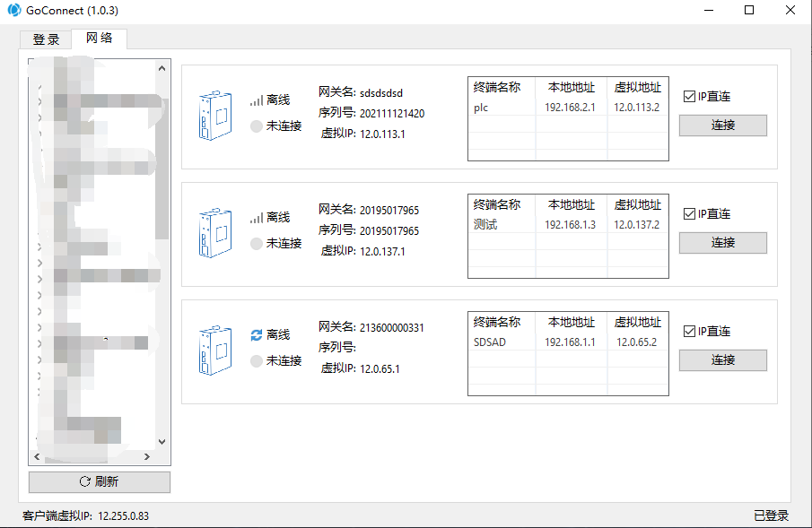Select the 测试 terminal entry

pyautogui.click(x=485, y=225)
